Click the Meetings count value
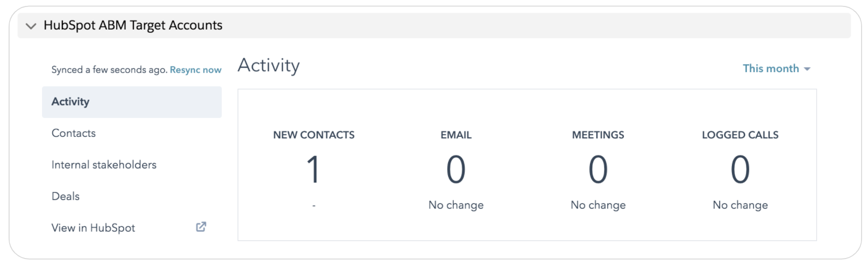Image resolution: width=868 pixels, height=265 pixels. [x=598, y=170]
